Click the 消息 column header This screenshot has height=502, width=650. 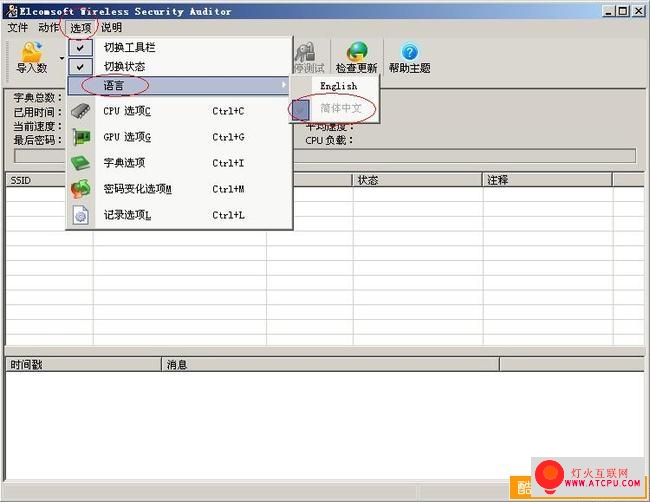click(x=330, y=365)
